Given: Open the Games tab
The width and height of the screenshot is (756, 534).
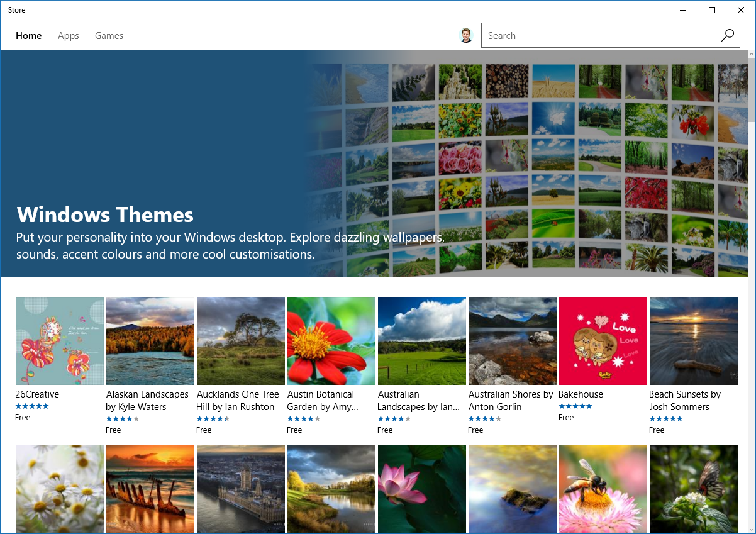Looking at the screenshot, I should (x=109, y=36).
